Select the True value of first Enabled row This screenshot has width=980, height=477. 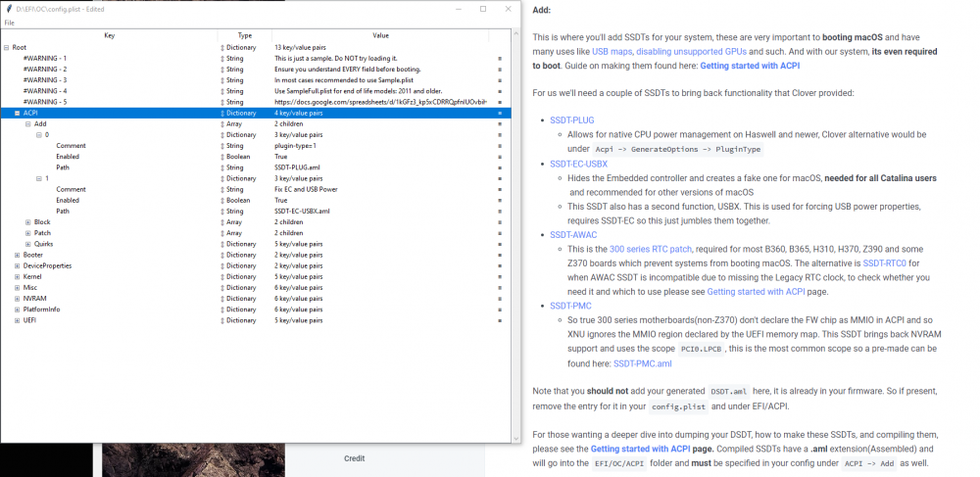coord(280,157)
